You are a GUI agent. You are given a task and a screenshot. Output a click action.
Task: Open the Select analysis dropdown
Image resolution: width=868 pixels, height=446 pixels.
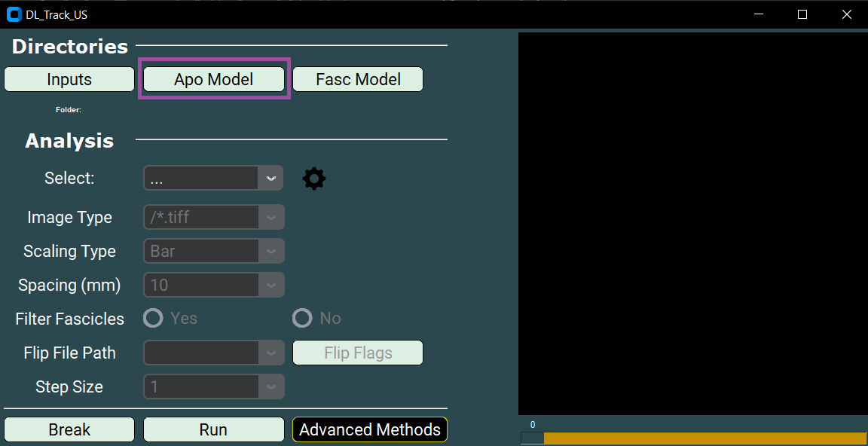click(x=271, y=178)
